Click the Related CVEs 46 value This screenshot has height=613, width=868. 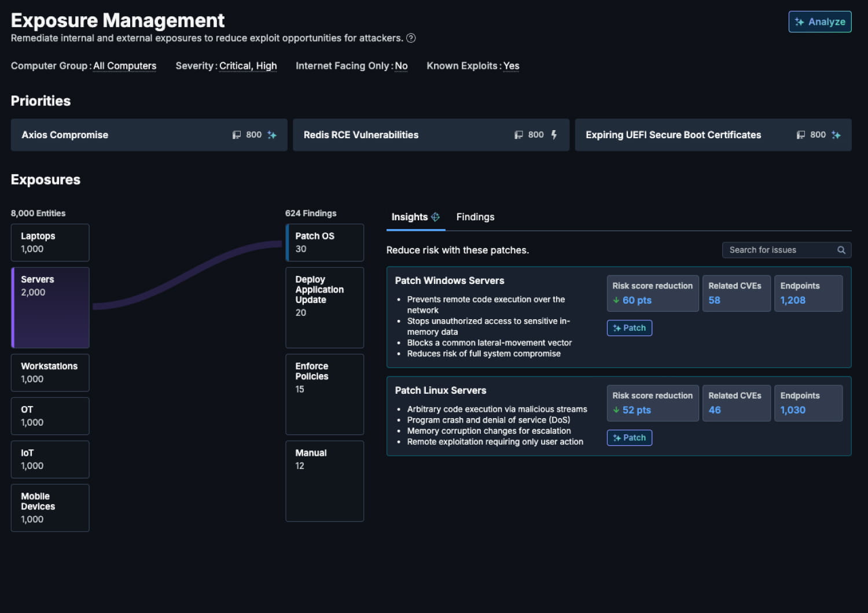coord(715,410)
